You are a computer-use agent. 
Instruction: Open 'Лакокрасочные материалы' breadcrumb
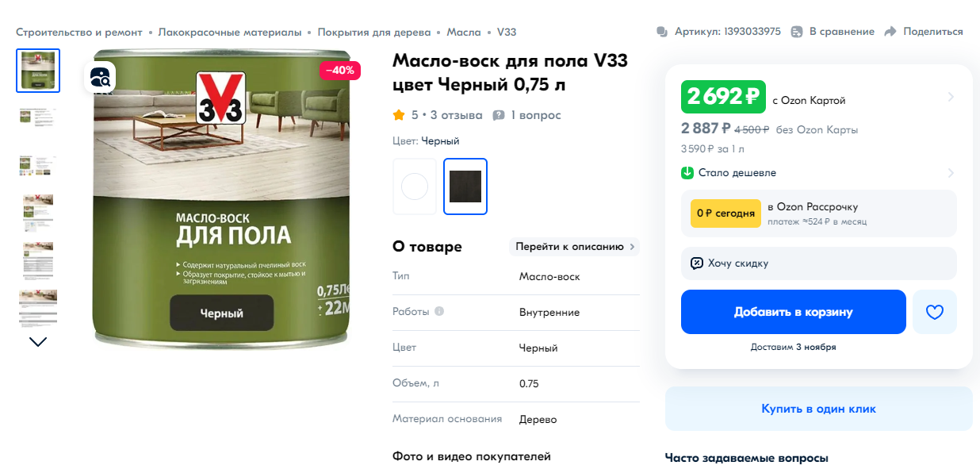(x=230, y=32)
